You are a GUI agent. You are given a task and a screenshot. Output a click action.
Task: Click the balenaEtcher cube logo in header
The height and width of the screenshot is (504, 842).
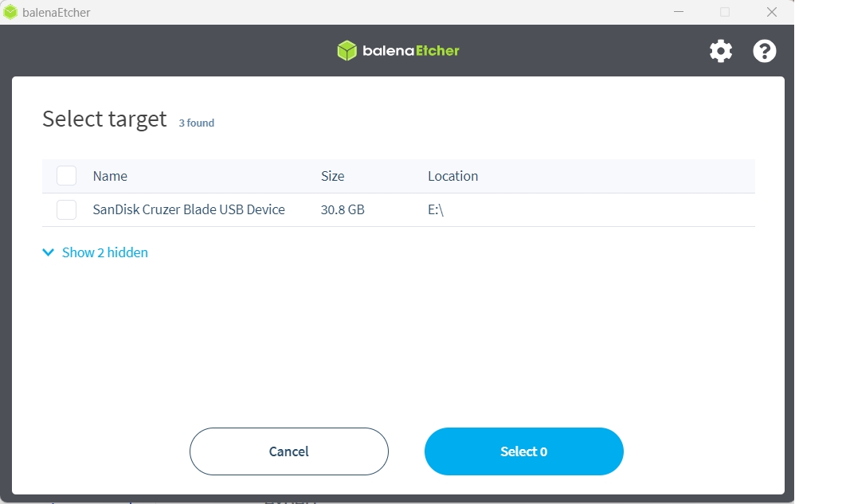click(x=347, y=51)
